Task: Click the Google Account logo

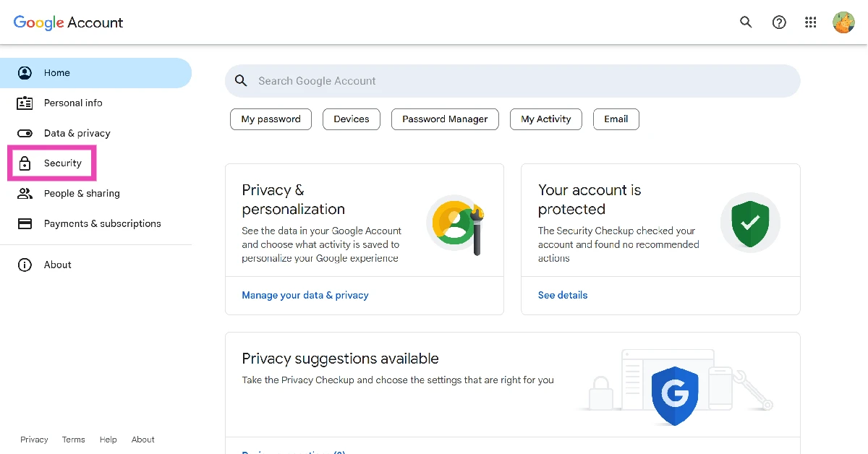Action: 69,22
